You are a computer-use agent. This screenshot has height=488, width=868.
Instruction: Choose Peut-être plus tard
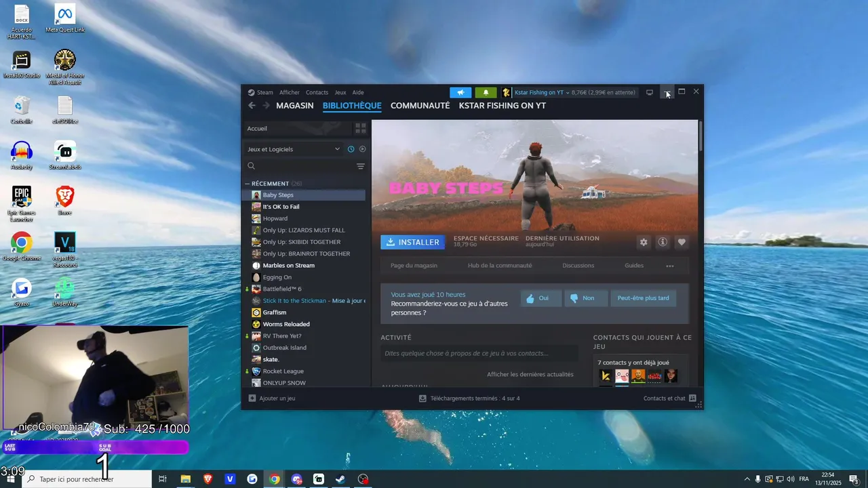pos(643,298)
